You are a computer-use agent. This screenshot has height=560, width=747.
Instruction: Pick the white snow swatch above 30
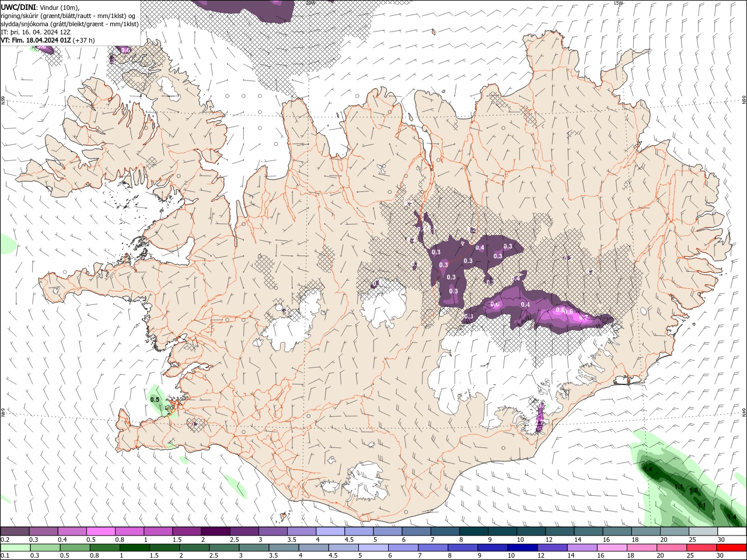[732, 531]
